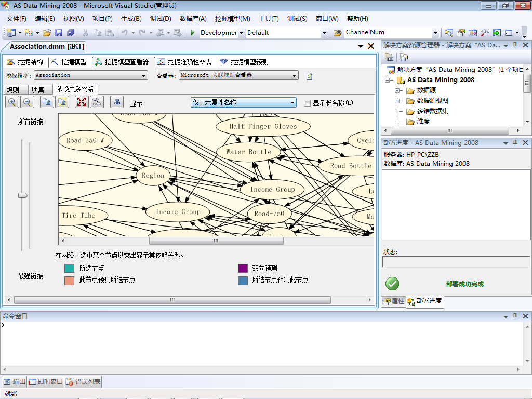
Task: Open the 挖掘模型(M) menu
Action: point(233,19)
